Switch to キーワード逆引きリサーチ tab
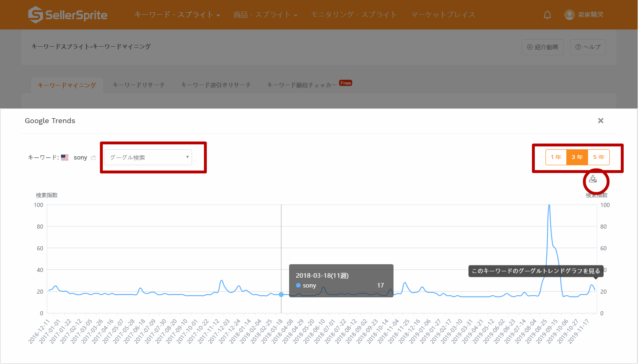 pos(216,85)
